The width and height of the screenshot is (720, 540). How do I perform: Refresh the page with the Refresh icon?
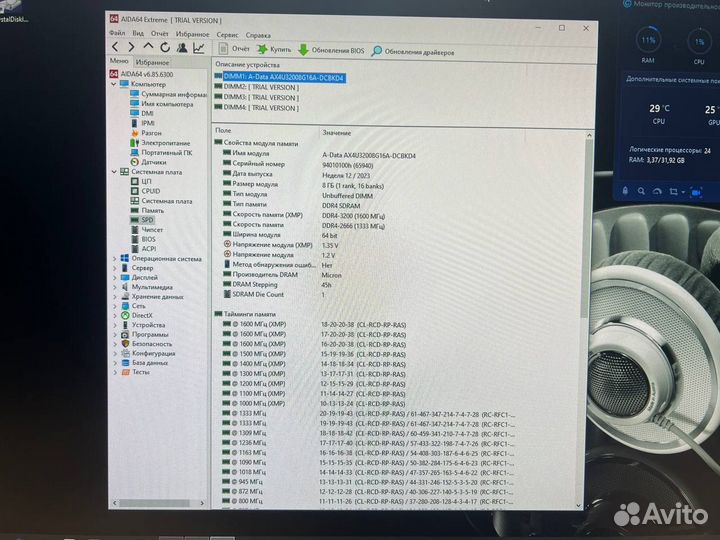(x=165, y=47)
